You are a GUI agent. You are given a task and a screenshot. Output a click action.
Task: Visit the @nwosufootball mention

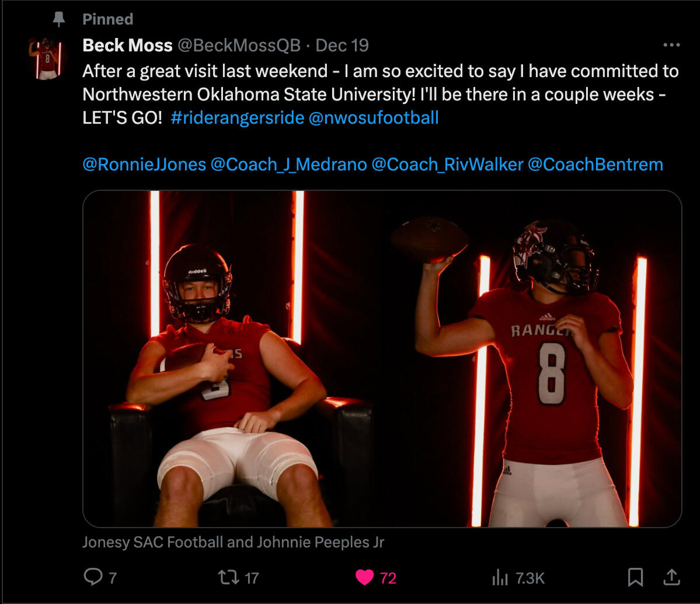pos(373,118)
